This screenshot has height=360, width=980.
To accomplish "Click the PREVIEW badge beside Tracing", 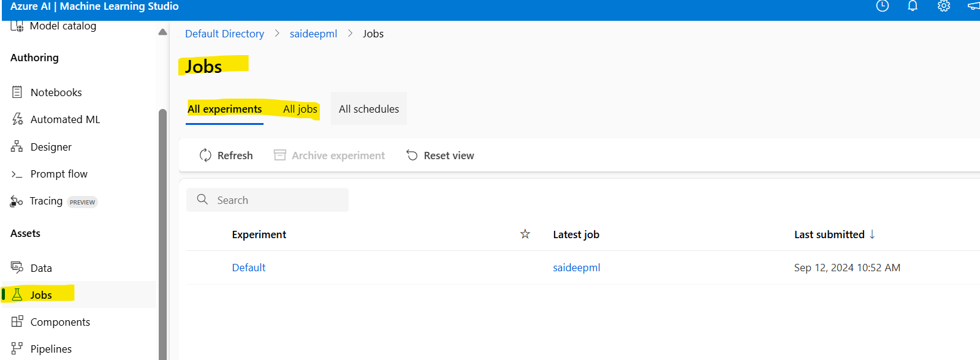I will click(x=82, y=202).
